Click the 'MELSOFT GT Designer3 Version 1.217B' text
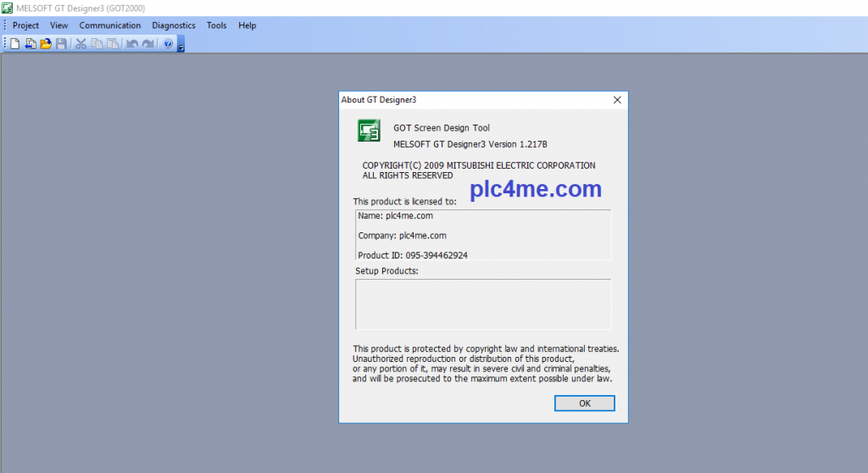 point(470,144)
